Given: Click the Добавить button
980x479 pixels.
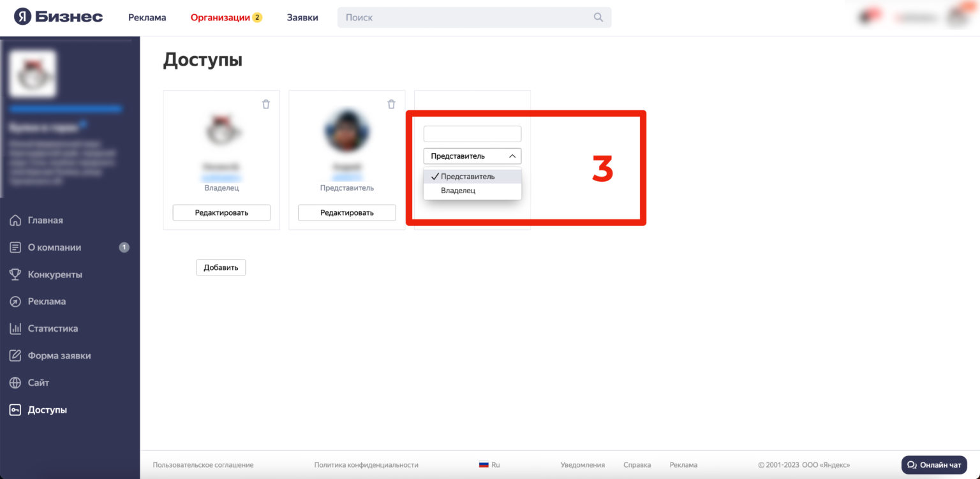Looking at the screenshot, I should pyautogui.click(x=221, y=267).
